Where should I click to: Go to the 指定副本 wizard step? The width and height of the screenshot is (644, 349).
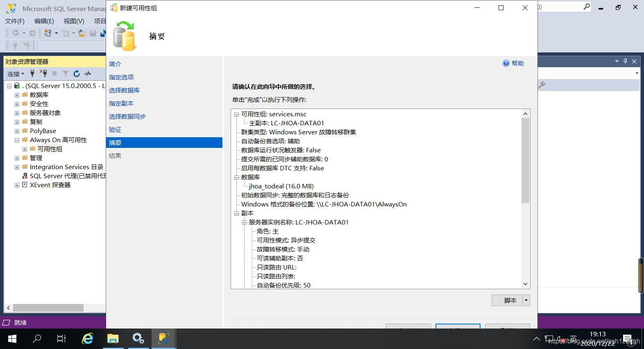coord(121,103)
